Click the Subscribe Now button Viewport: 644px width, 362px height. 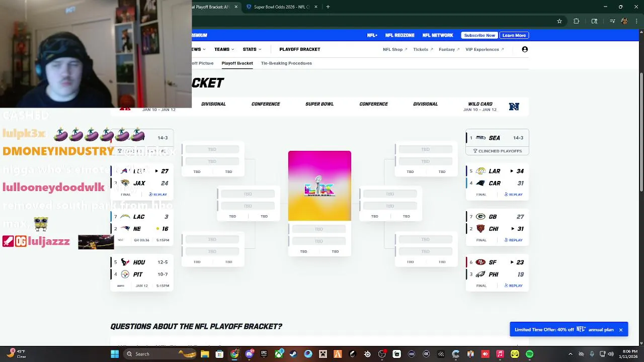(479, 35)
